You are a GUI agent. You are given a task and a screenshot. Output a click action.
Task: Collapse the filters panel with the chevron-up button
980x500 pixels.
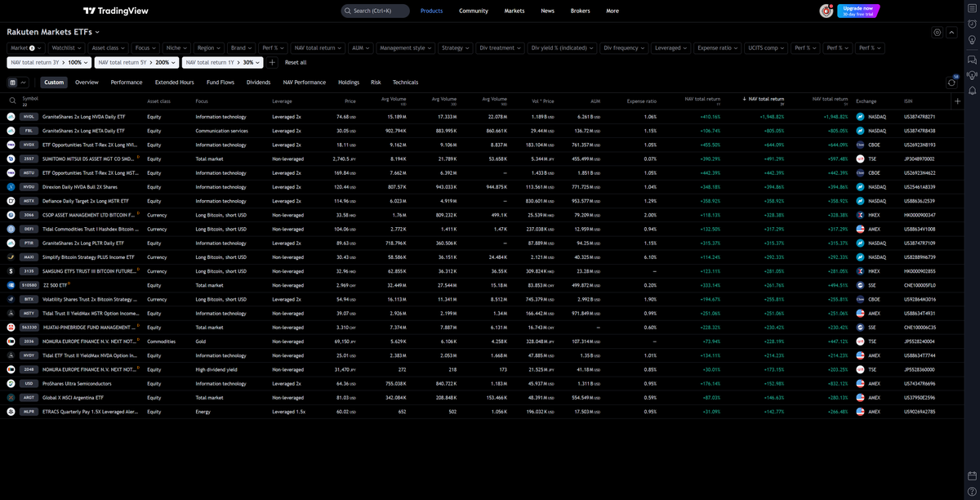pos(951,33)
